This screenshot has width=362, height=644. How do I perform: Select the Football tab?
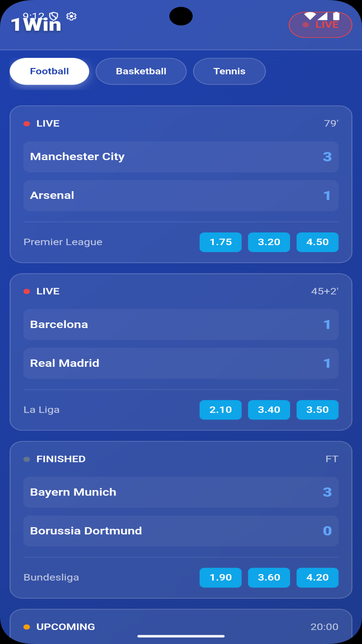[x=49, y=71]
